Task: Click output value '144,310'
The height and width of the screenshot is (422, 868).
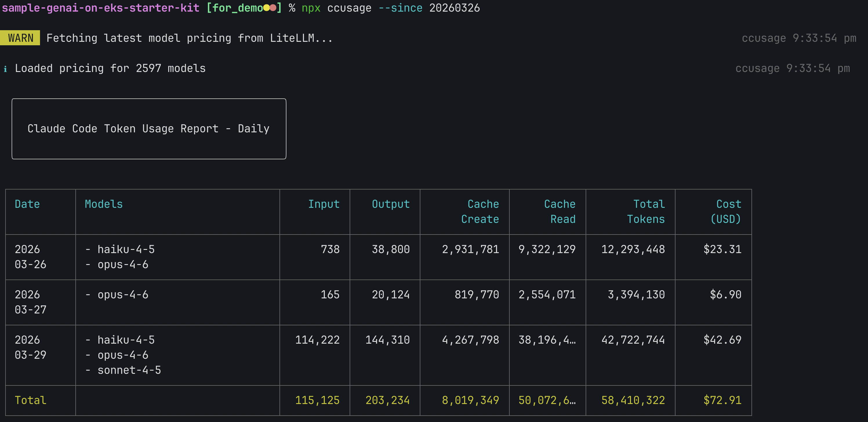Action: tap(388, 340)
